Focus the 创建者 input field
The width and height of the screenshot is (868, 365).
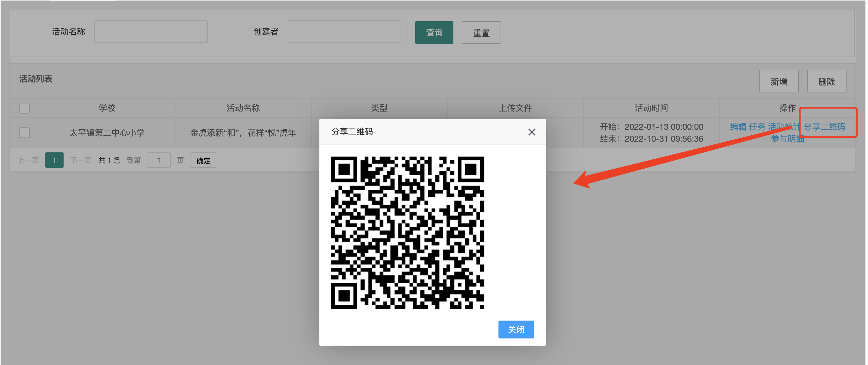point(344,32)
